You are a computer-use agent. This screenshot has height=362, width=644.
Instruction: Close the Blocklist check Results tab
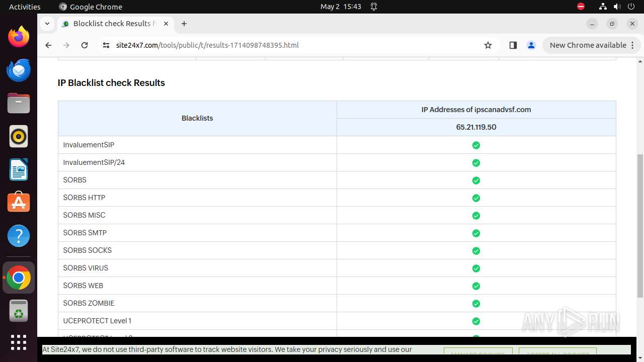pyautogui.click(x=166, y=24)
